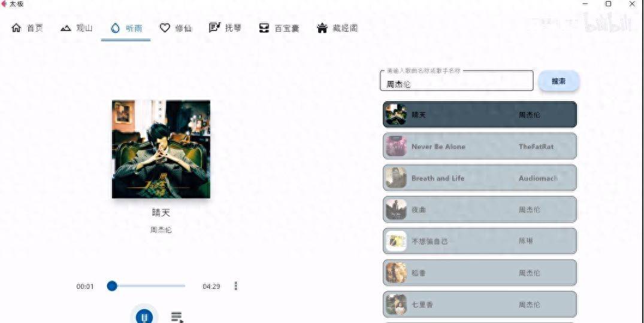Select the 修仙 heart icon
Viewport: 644px width, 323px height.
pos(165,28)
